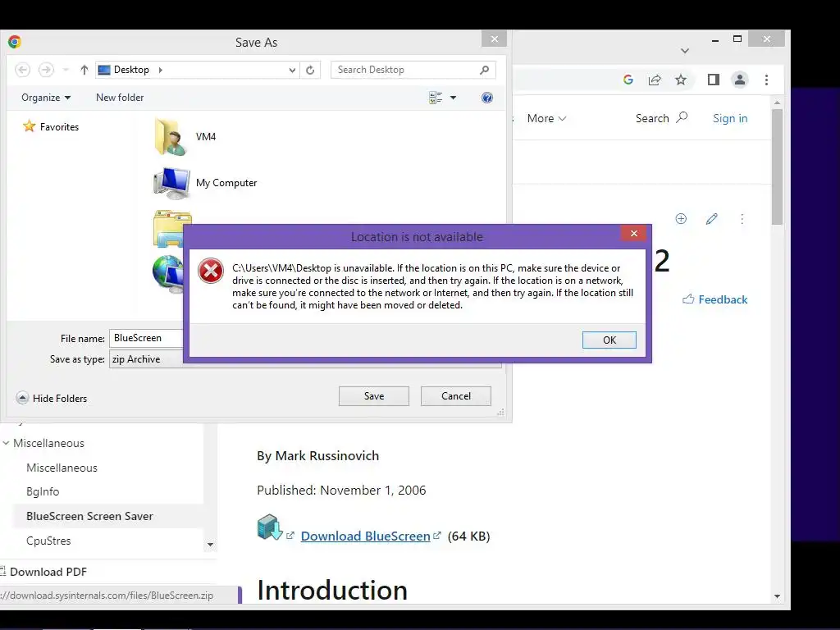Click the BlueScreen download icon image
Image resolution: width=840 pixels, height=630 pixels.
tap(269, 527)
